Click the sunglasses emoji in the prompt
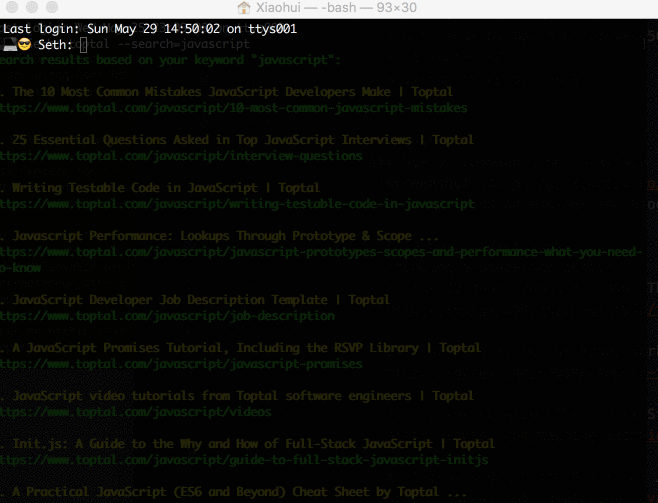This screenshot has height=503, width=658. tap(25, 44)
